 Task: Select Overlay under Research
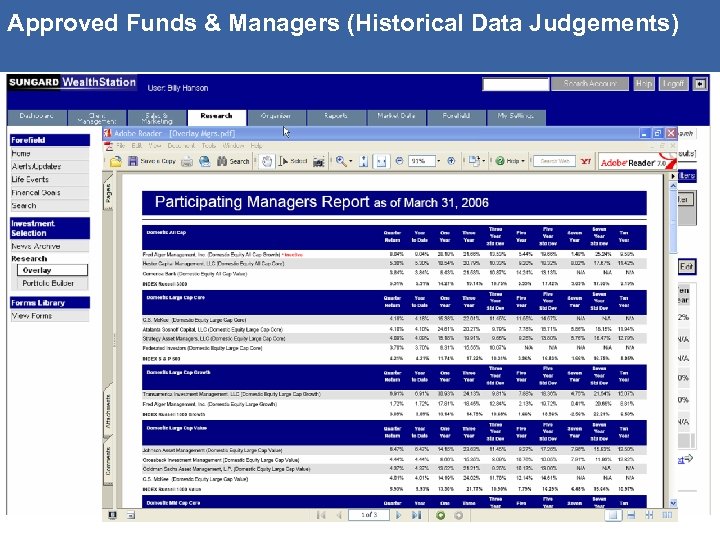tap(52, 270)
